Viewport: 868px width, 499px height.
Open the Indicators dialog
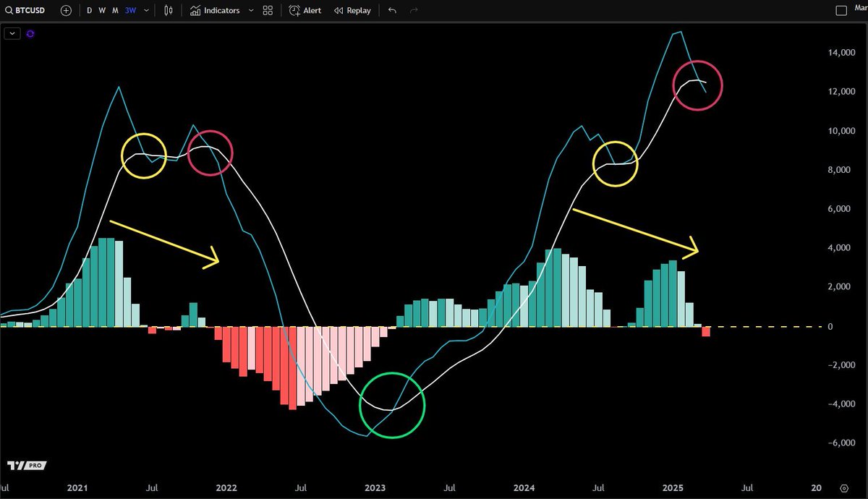point(215,11)
